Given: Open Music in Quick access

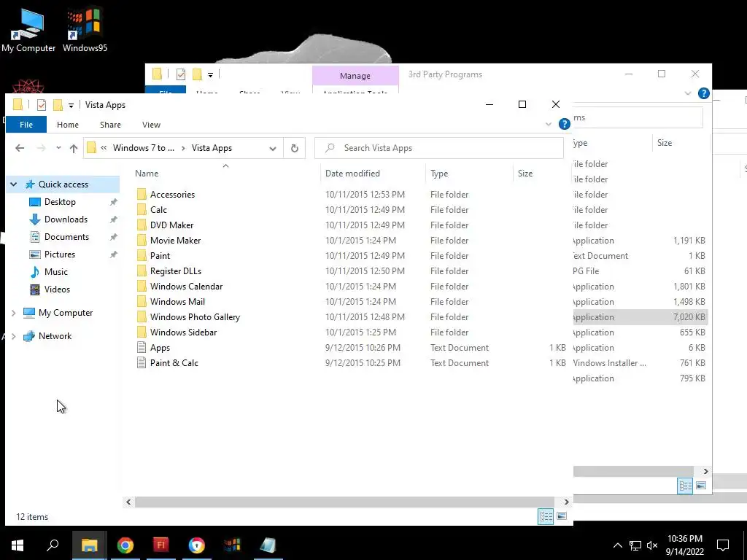Looking at the screenshot, I should tap(55, 272).
